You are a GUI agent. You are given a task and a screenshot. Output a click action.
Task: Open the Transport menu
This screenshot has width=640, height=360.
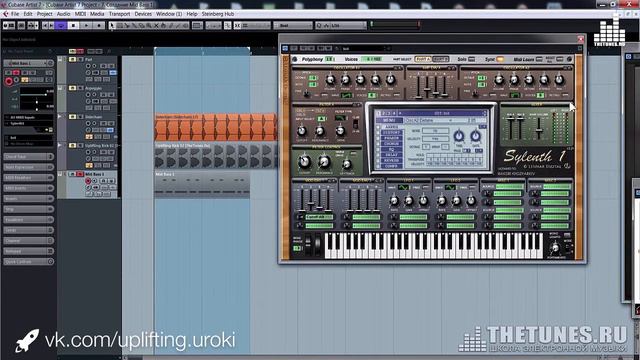tap(119, 14)
